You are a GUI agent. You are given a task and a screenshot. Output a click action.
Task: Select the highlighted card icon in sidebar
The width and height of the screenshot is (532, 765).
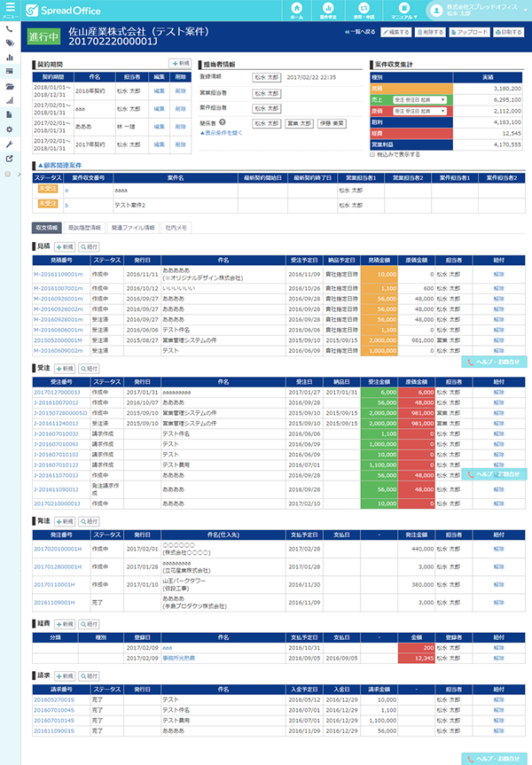(x=10, y=71)
